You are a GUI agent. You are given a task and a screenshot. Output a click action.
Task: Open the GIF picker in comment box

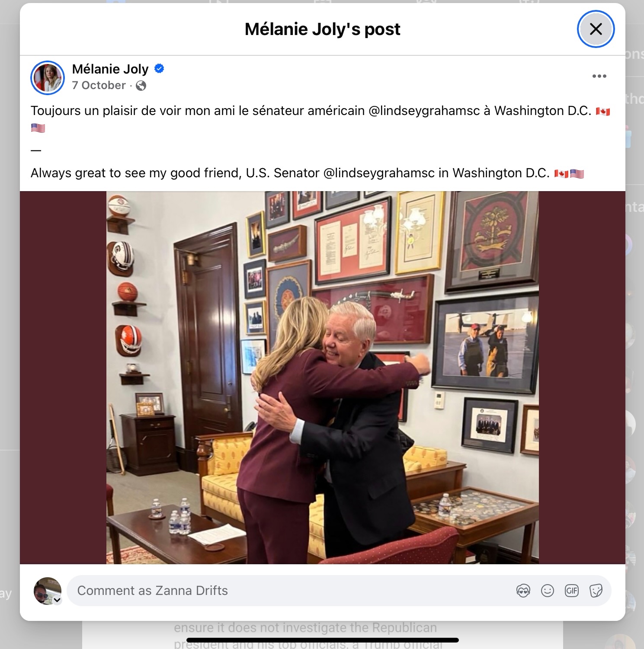pos(572,591)
